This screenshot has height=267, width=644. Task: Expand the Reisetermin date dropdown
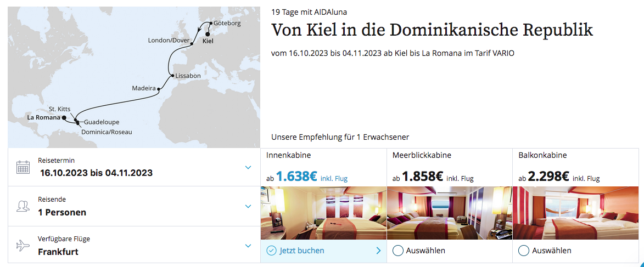tap(248, 167)
